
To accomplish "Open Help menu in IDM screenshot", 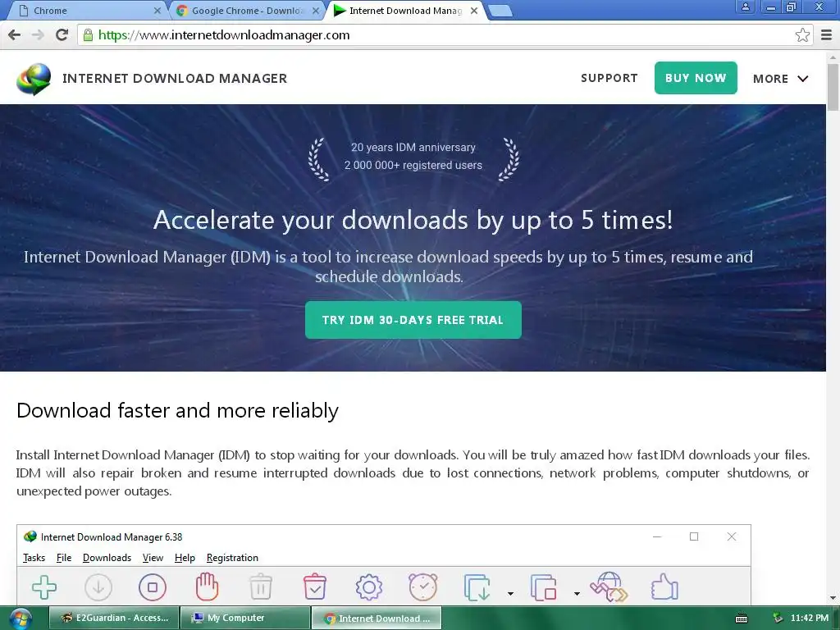I will (x=185, y=558).
